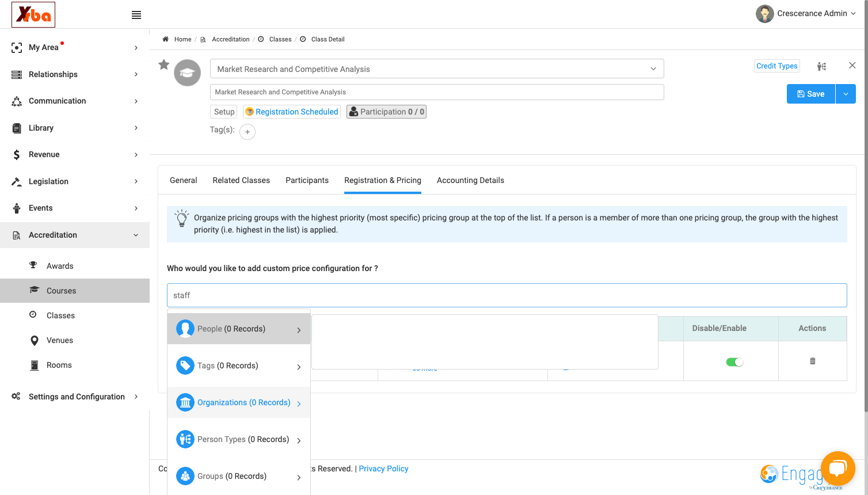The image size is (868, 495).
Task: Open the chat support bubble
Action: pos(838,469)
